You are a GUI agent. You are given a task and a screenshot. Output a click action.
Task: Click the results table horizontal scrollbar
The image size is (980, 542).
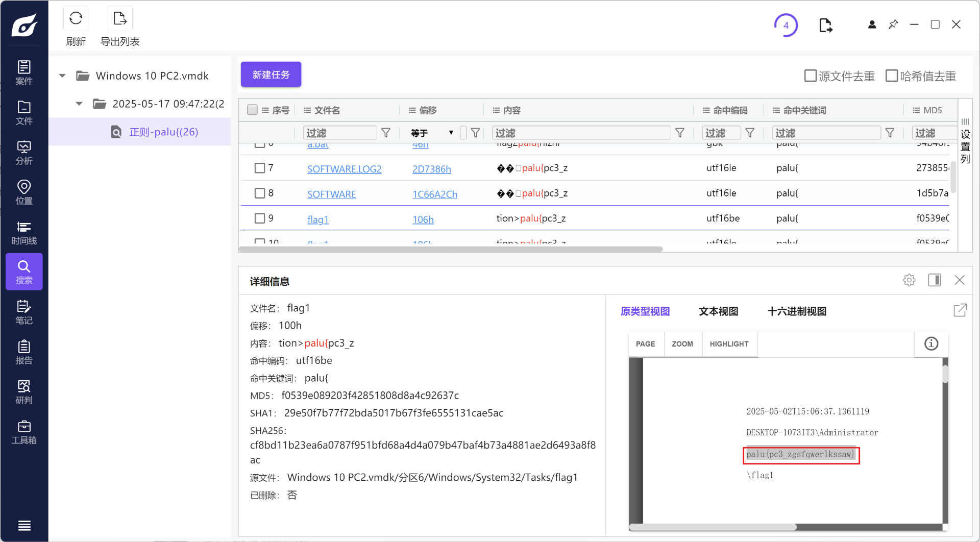click(x=451, y=250)
